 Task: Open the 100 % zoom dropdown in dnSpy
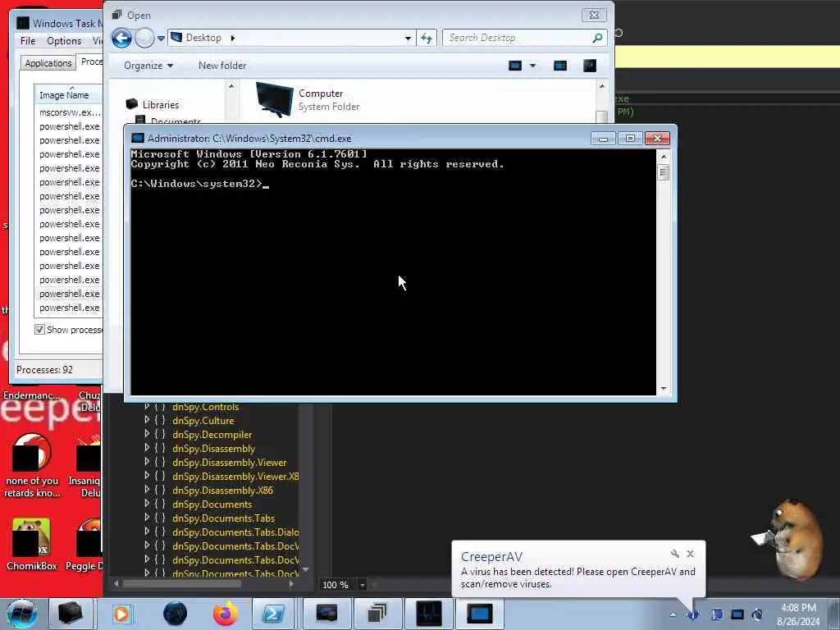pyautogui.click(x=363, y=585)
